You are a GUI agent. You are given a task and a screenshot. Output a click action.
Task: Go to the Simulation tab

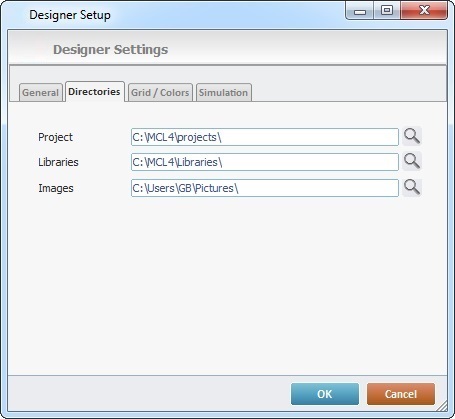(x=224, y=92)
